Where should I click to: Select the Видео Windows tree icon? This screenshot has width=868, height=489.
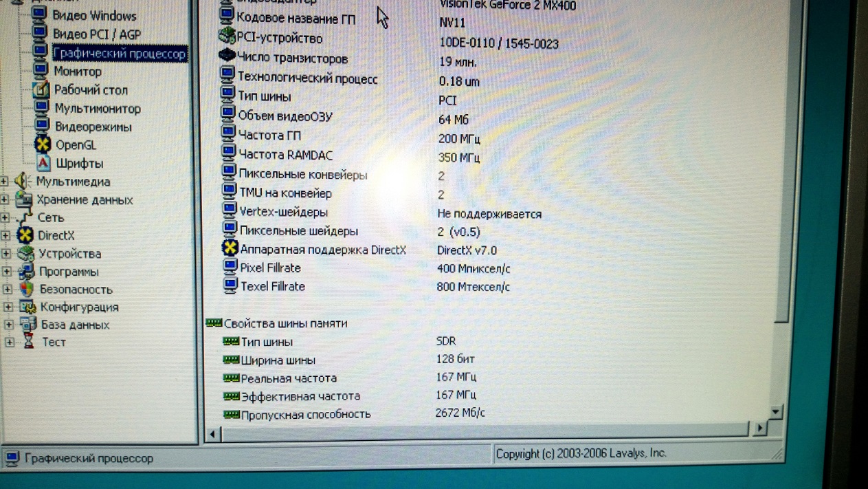41,14
